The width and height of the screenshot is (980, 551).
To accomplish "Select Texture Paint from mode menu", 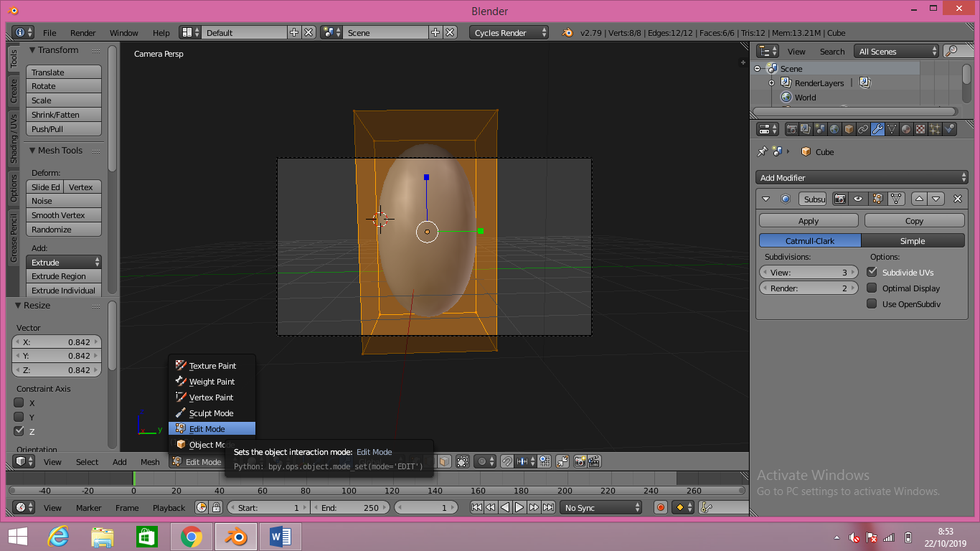I will coord(212,366).
